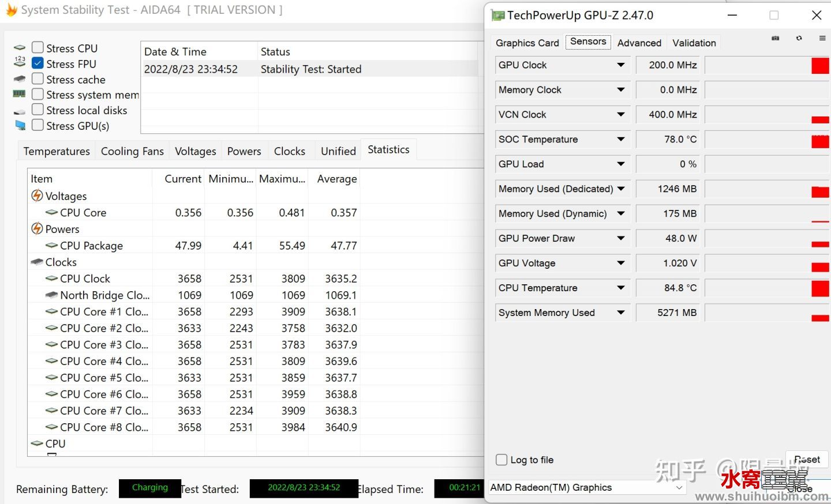The image size is (831, 504).
Task: Click the North Bridge Clock row icon
Action: (51, 295)
